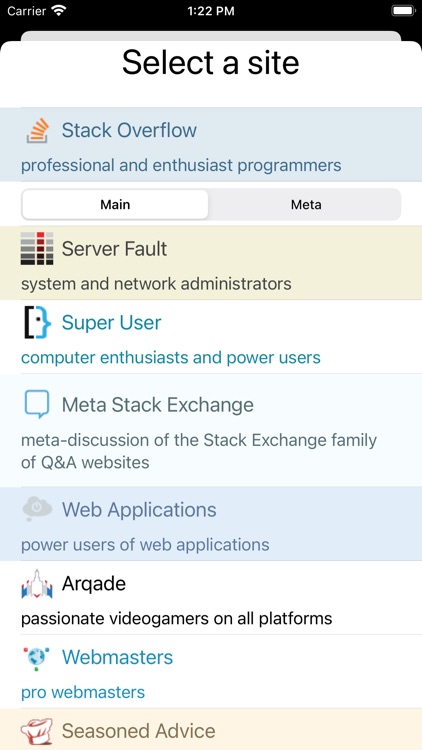Tap the Seasoned Advice chef hat icon

tap(37, 732)
